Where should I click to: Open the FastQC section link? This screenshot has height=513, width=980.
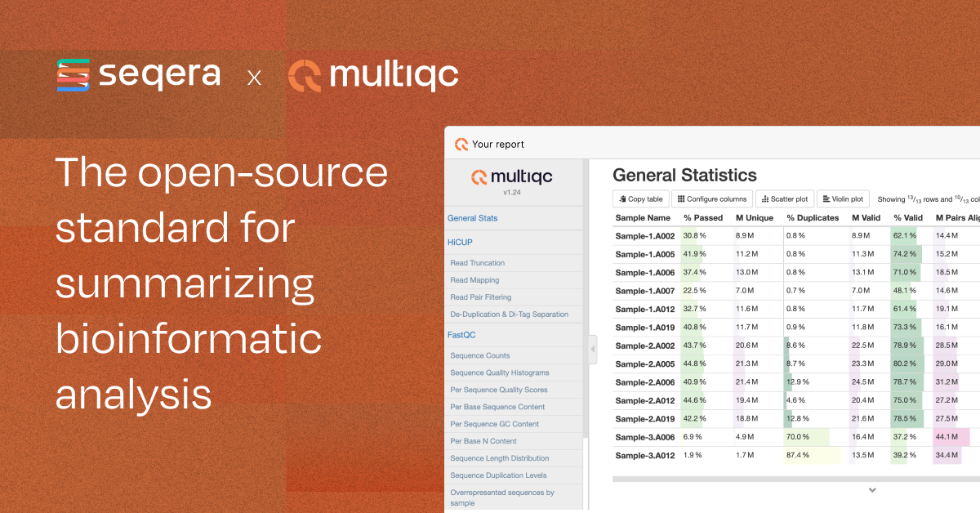[461, 334]
